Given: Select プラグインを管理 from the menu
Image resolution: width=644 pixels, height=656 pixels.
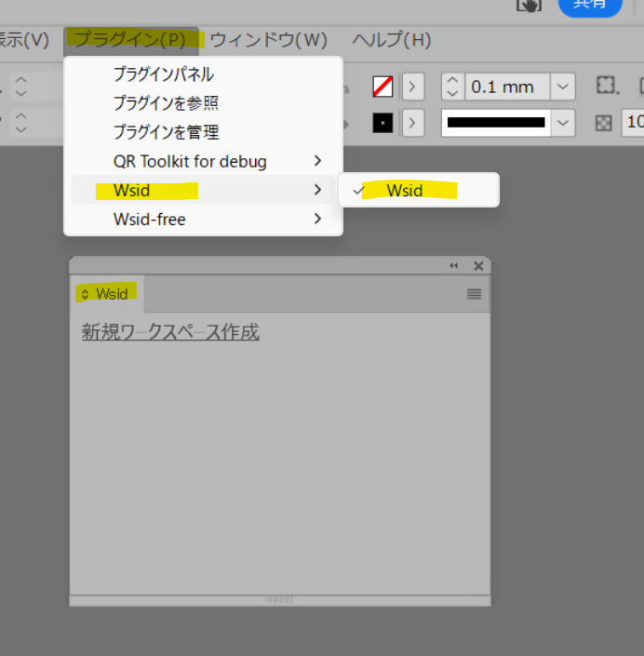Looking at the screenshot, I should 166,132.
